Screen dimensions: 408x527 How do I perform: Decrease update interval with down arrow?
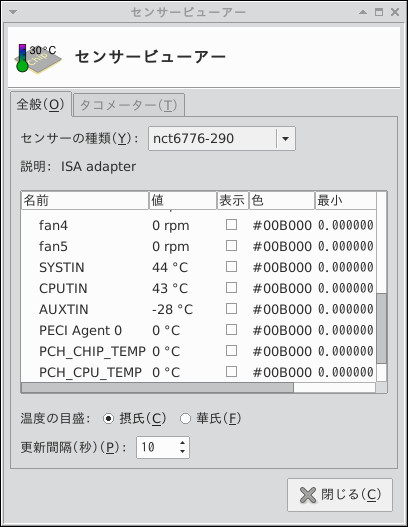pyautogui.click(x=182, y=452)
